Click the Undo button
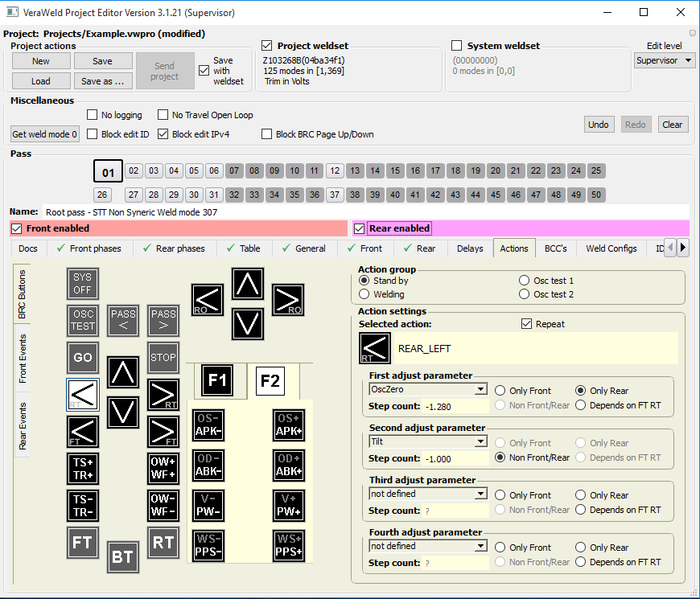Viewport: 700px width, 599px height. (x=598, y=125)
